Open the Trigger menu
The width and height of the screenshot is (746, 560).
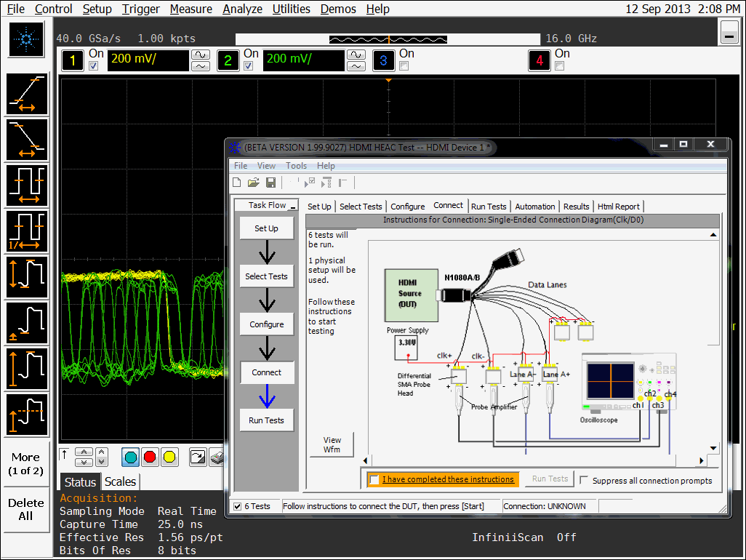click(x=141, y=9)
